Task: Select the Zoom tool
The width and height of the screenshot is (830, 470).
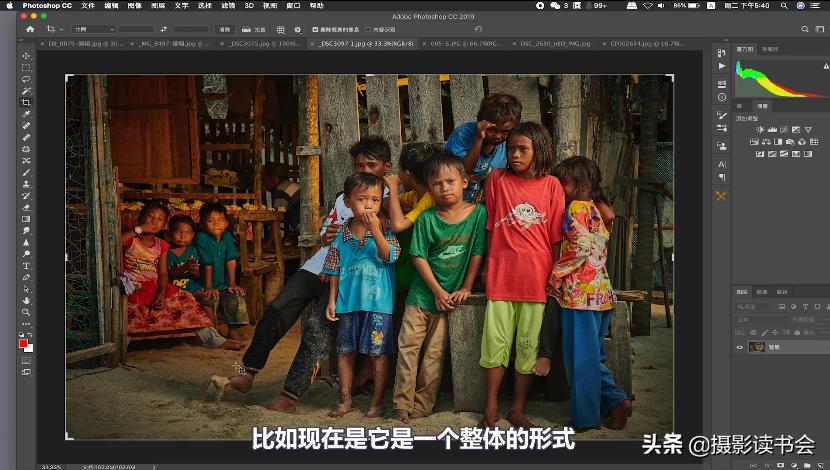Action: tap(26, 312)
